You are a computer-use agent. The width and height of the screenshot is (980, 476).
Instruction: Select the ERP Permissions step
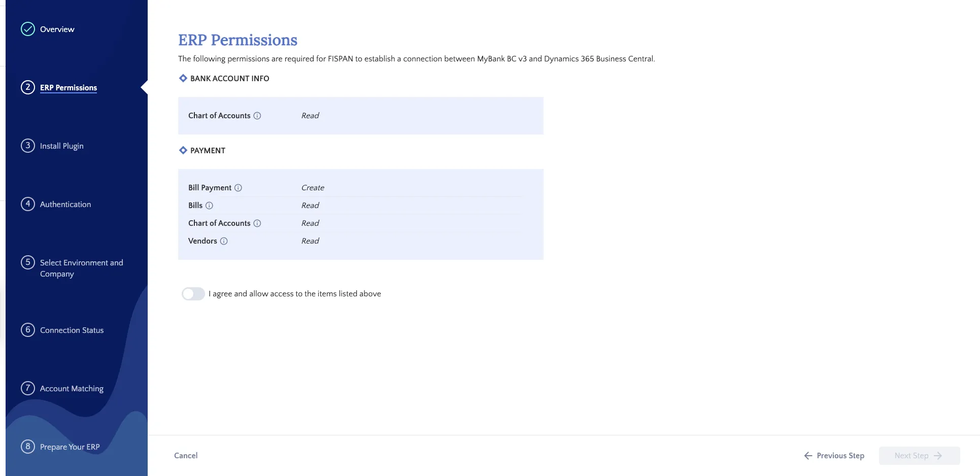click(x=69, y=88)
